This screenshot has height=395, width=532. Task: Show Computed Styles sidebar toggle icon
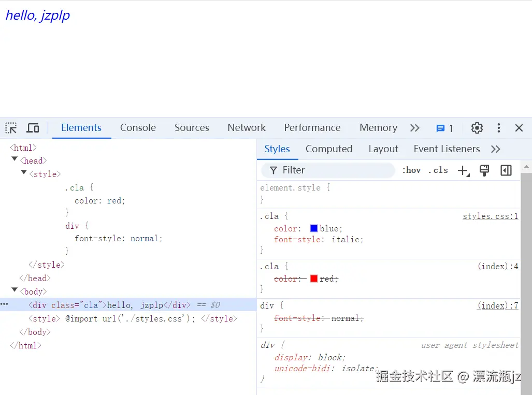pos(506,170)
